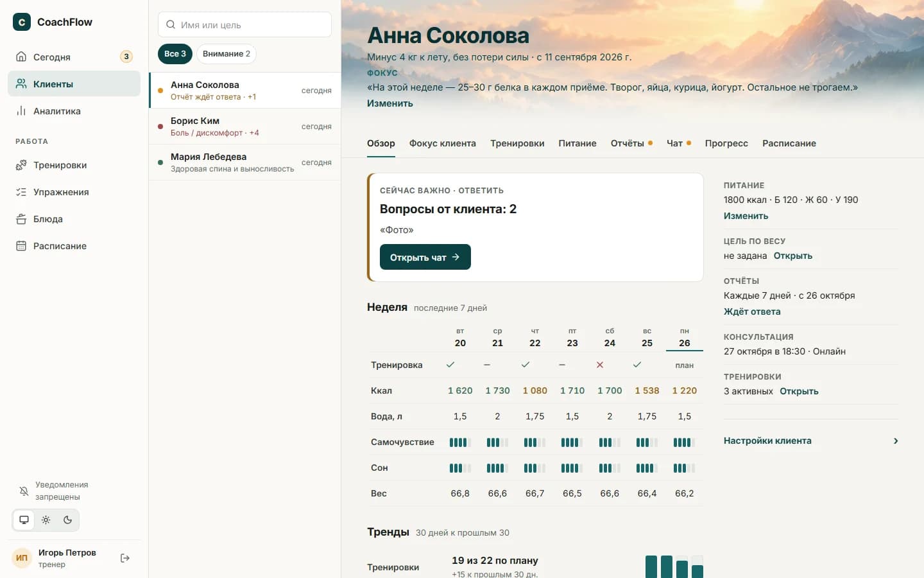This screenshot has height=578, width=924.
Task: Click the search magnifier icon
Action: pyautogui.click(x=171, y=24)
